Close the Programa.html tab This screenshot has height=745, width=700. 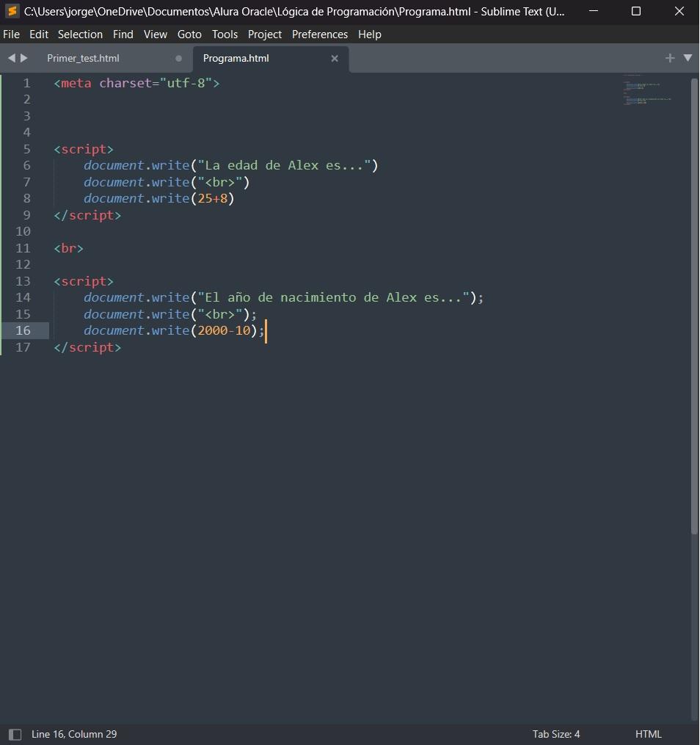pos(335,59)
